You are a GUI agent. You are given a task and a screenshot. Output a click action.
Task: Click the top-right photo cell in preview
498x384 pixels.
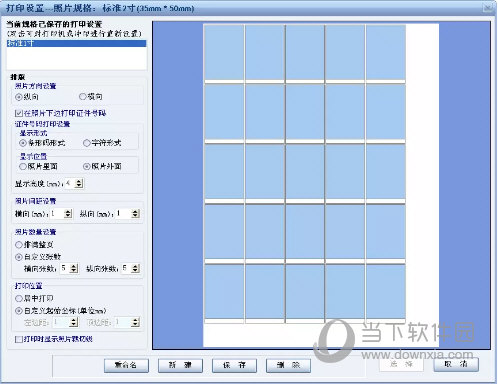tap(386, 52)
